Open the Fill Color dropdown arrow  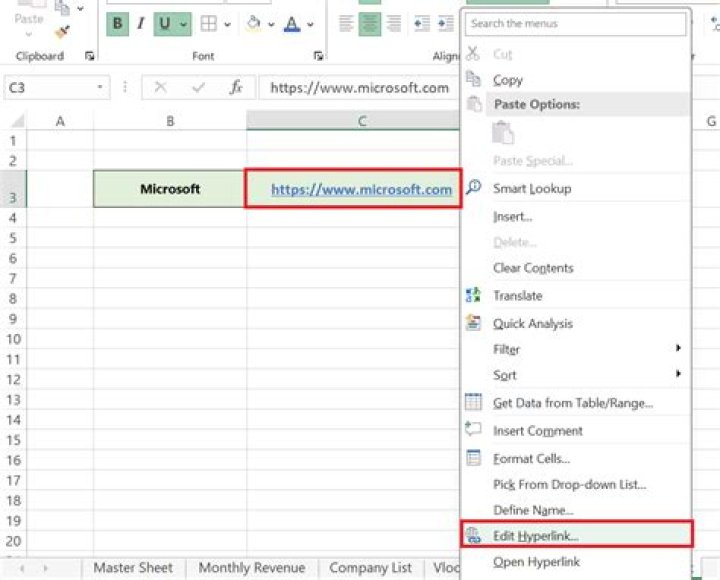point(271,24)
